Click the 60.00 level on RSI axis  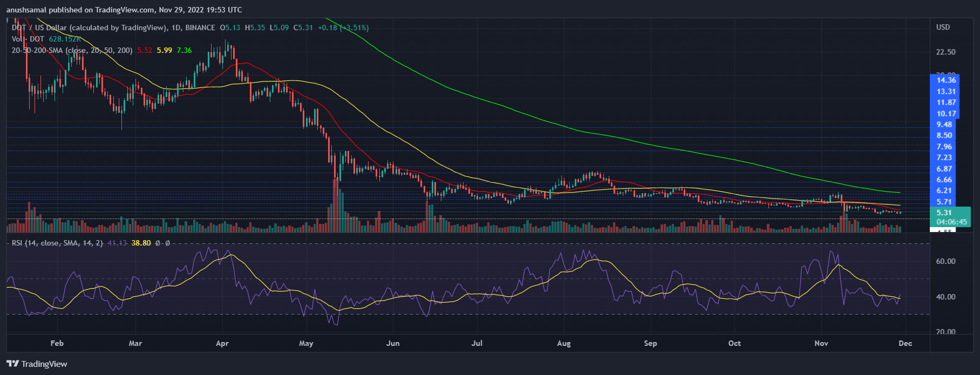click(x=945, y=261)
